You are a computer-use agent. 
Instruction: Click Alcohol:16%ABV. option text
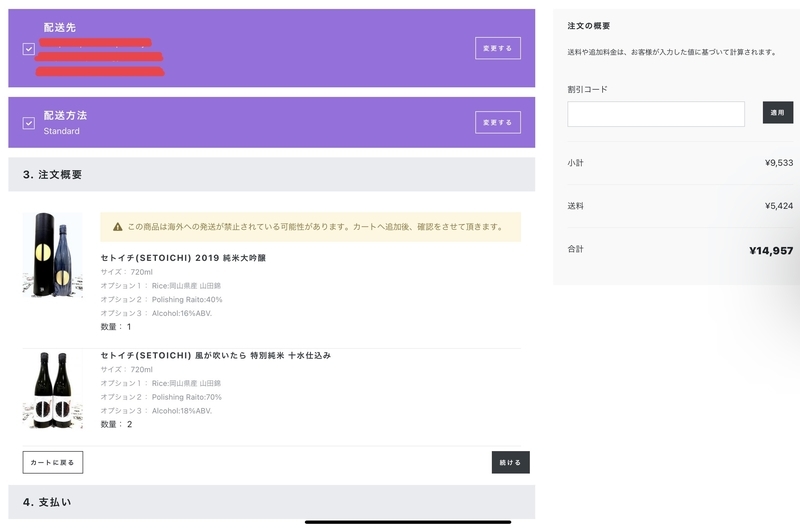(182, 313)
